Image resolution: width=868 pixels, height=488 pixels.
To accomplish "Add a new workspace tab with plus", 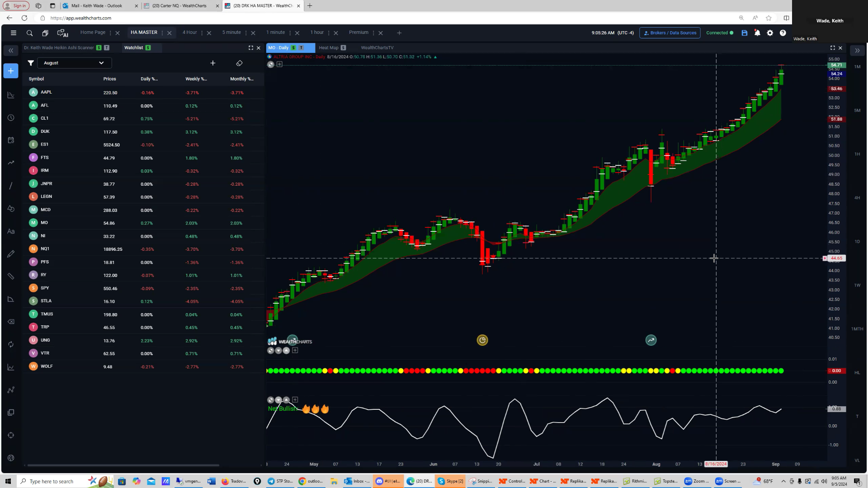I will coord(399,33).
